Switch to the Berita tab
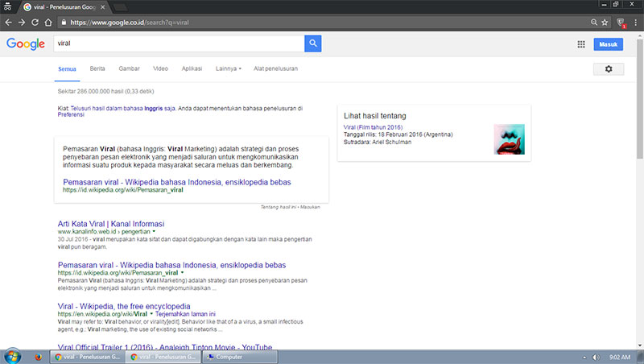This screenshot has width=644, height=364. (x=97, y=68)
